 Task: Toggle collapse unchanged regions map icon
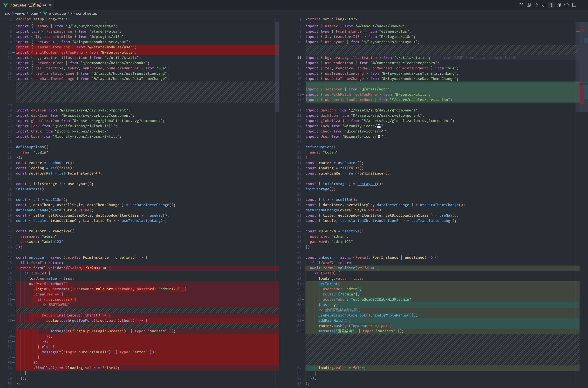click(559, 5)
